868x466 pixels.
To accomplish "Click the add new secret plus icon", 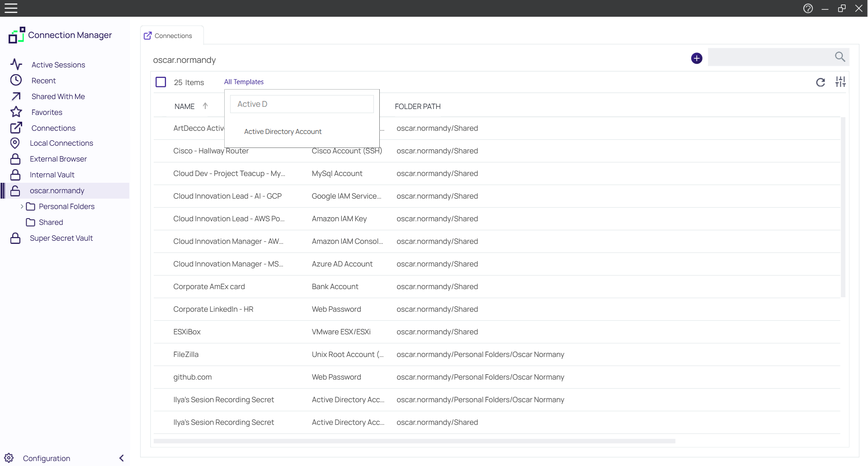I will point(697,58).
